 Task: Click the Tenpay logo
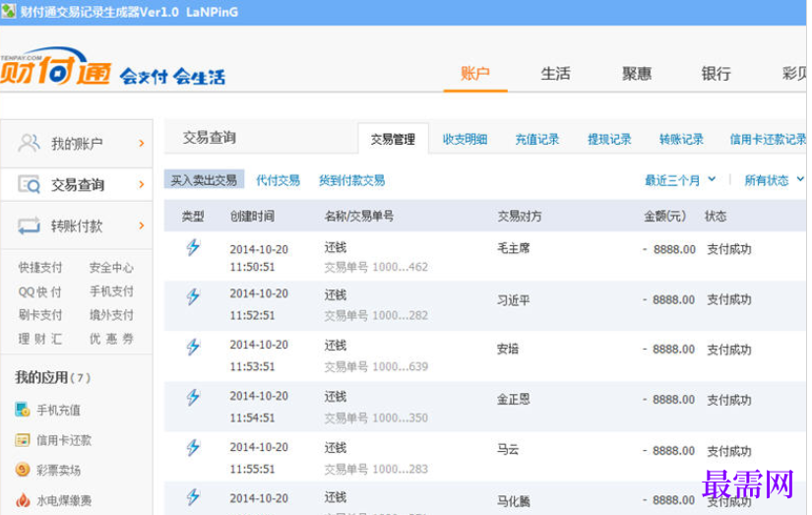point(56,67)
